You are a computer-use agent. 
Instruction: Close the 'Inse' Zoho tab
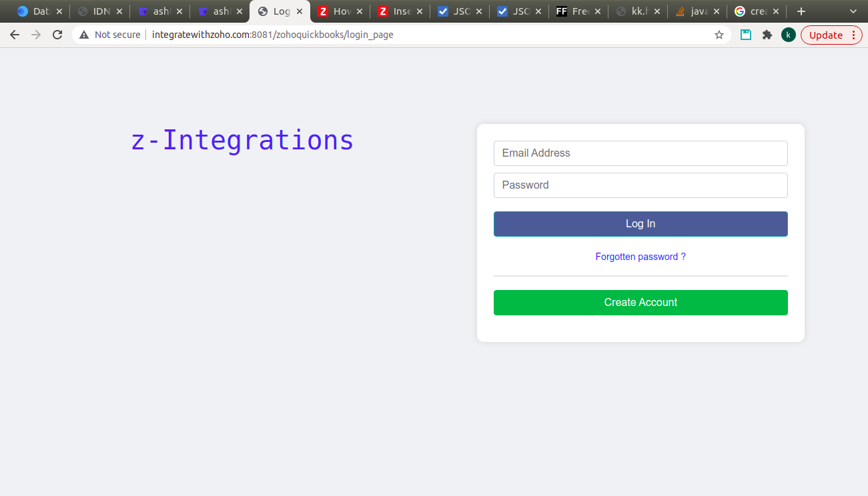click(420, 11)
